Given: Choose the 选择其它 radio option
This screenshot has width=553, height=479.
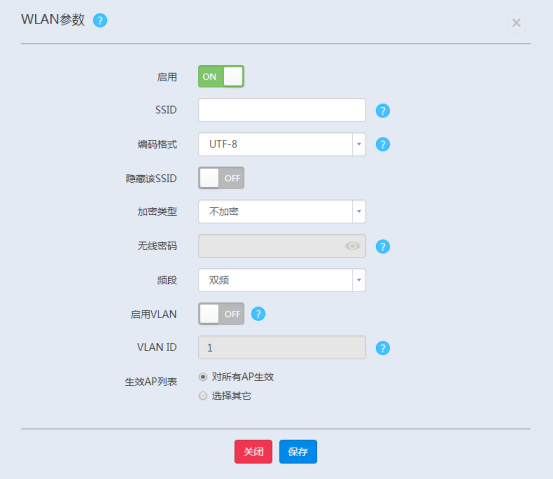Looking at the screenshot, I should coord(203,396).
